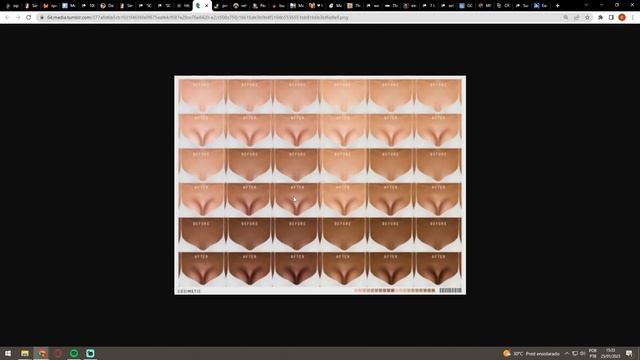Viewport: 640px width, 360px height.
Task: Switch to the first browser tab
Action: 12,6
